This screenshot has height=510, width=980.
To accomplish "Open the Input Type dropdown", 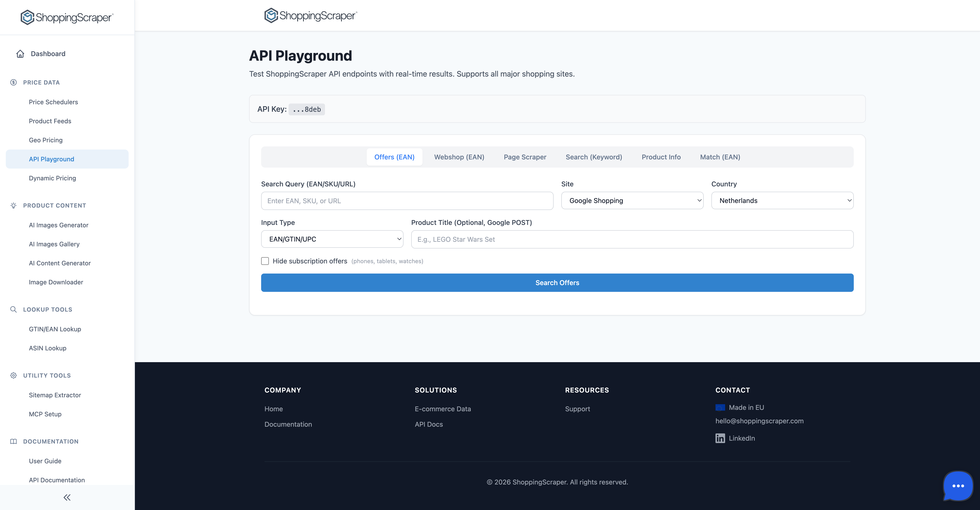I will click(332, 239).
